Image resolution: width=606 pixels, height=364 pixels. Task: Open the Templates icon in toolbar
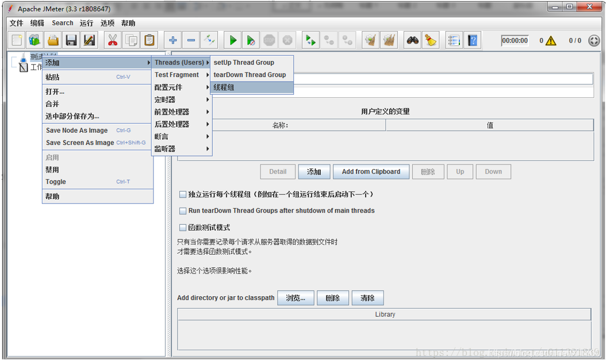pos(34,40)
